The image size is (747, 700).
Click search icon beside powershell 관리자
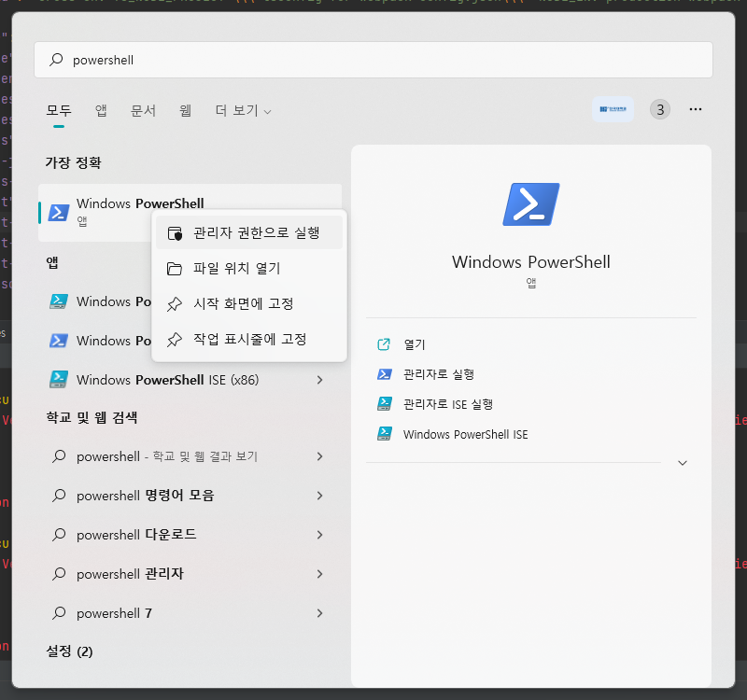point(59,573)
